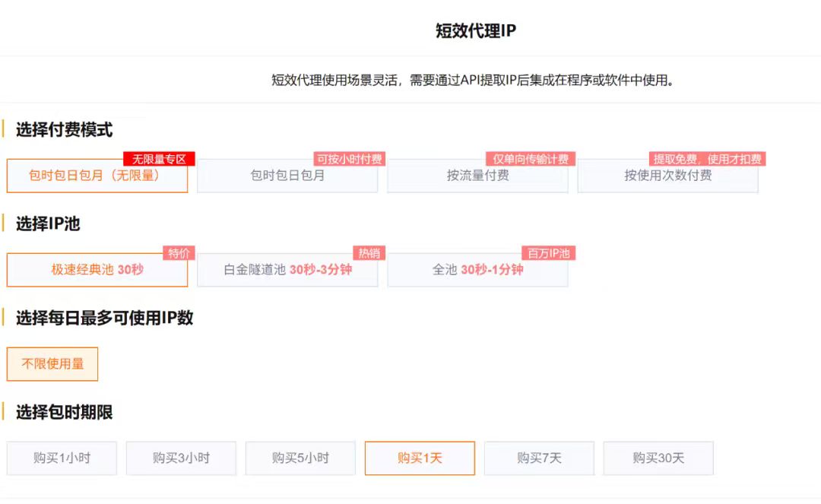The height and width of the screenshot is (504, 821).
Task: Select 购买3小时 duration
Action: (x=181, y=458)
